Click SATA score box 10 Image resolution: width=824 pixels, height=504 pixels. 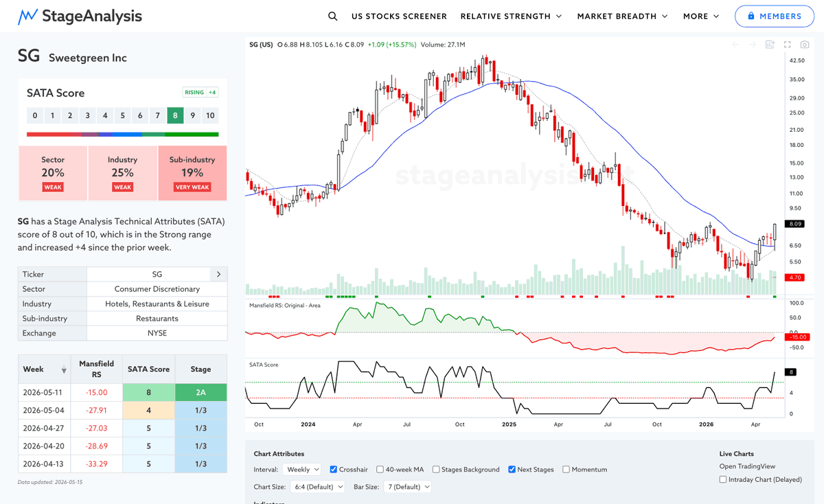(210, 115)
